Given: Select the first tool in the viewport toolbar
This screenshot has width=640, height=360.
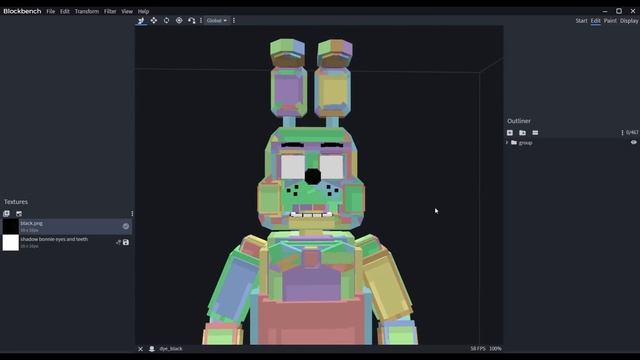Looking at the screenshot, I should pos(141,20).
